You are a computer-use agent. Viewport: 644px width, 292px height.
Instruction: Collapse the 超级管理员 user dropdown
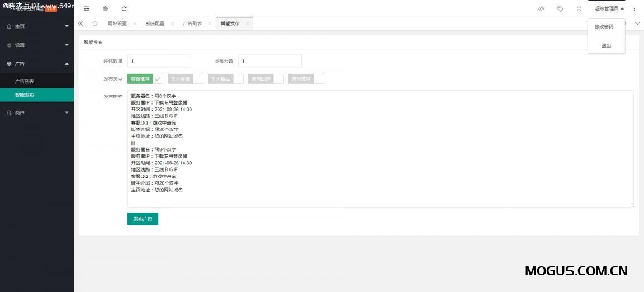coord(609,8)
